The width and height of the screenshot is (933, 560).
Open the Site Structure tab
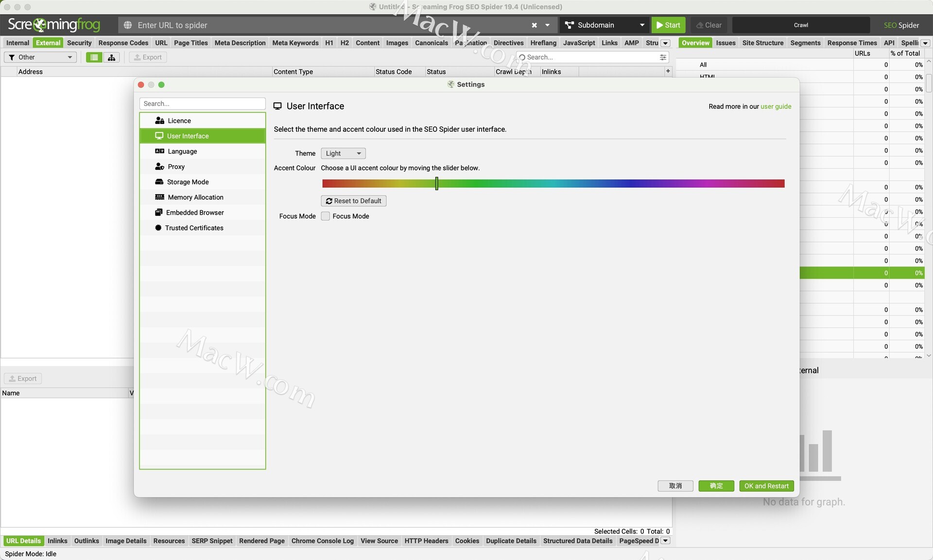click(x=762, y=43)
